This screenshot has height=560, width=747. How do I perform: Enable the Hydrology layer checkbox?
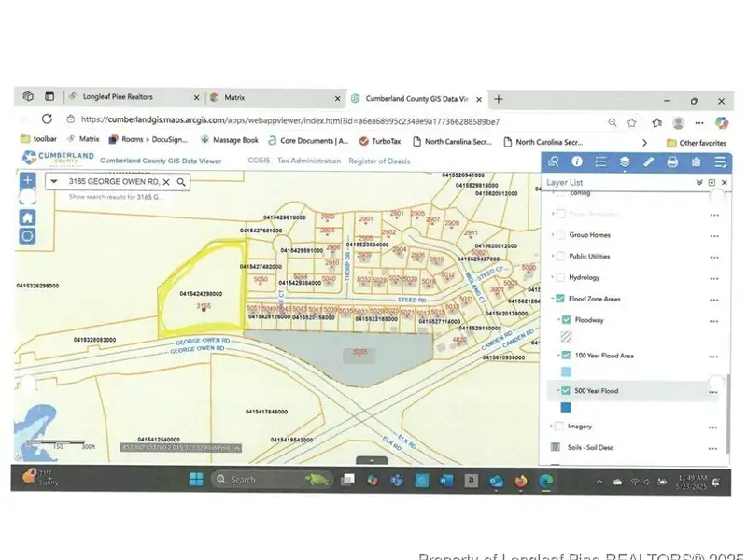(560, 277)
